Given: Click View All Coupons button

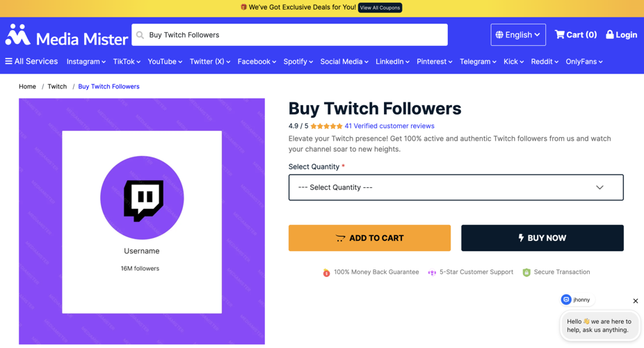Looking at the screenshot, I should [380, 8].
